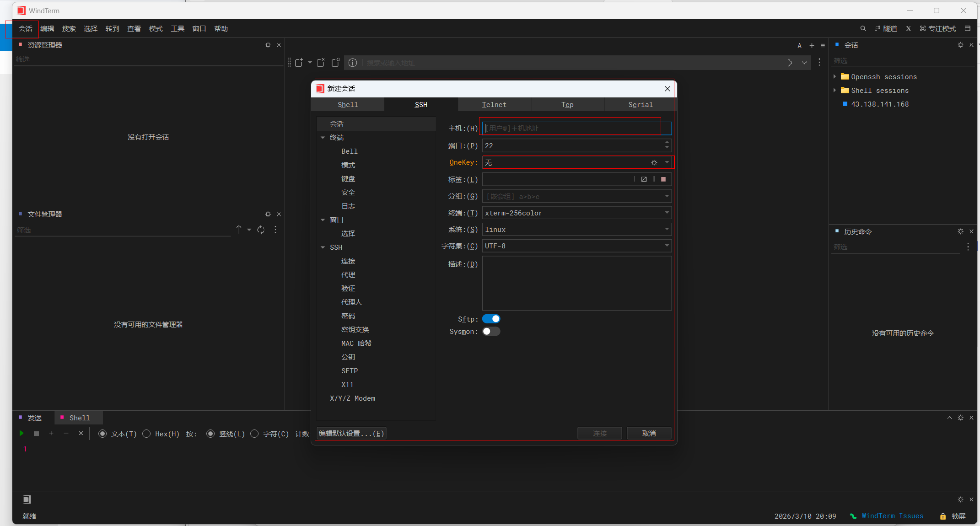Click the lock screen icon in status bar
This screenshot has height=526, width=980.
943,516
